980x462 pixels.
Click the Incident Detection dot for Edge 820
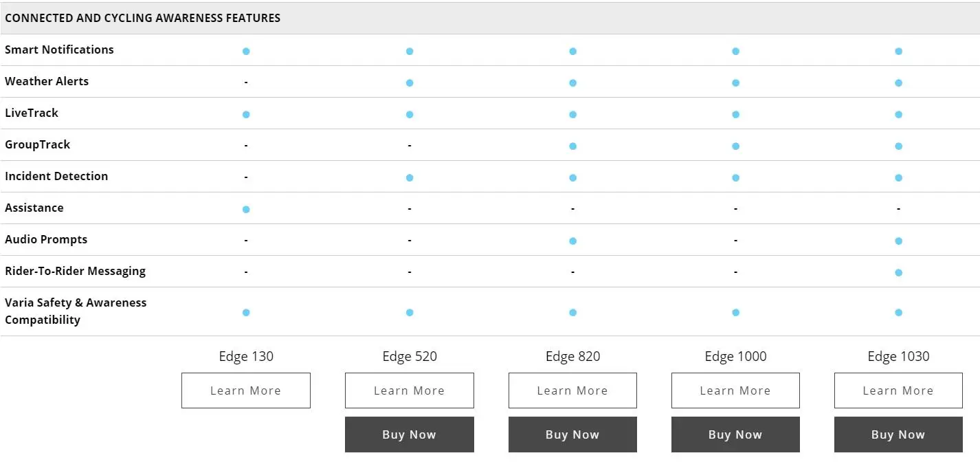572,178
